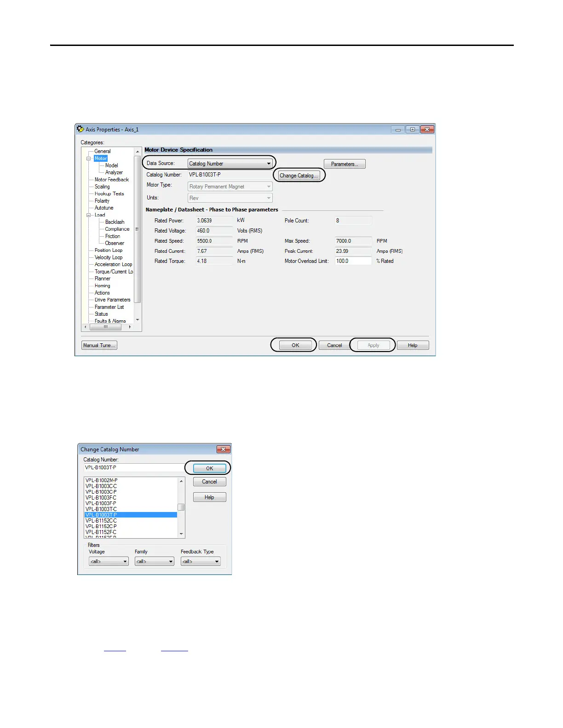Click the Rated Power value field
Viewport: 563px width, 728px height.
click(x=214, y=221)
